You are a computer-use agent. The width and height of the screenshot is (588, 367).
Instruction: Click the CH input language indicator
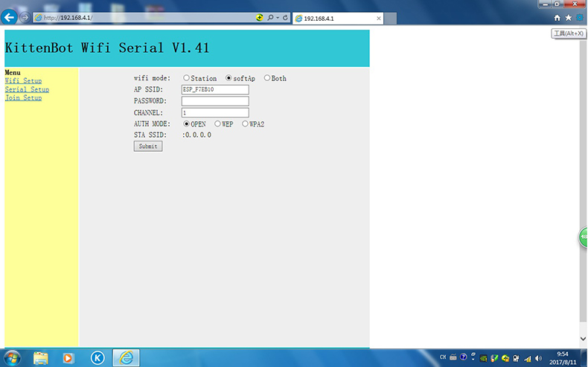[444, 357]
